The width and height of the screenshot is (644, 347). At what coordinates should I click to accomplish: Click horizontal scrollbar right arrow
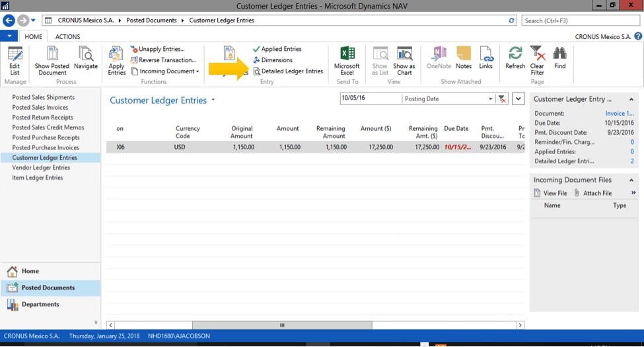[x=520, y=325]
